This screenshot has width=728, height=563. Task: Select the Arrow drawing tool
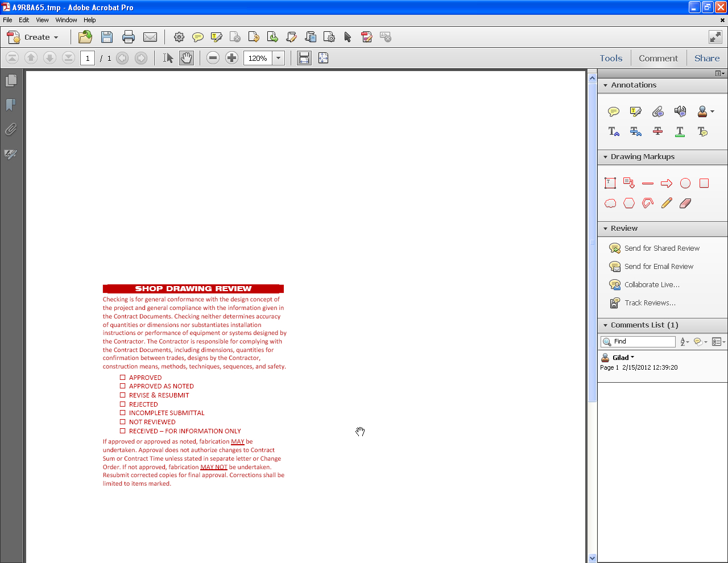point(666,183)
